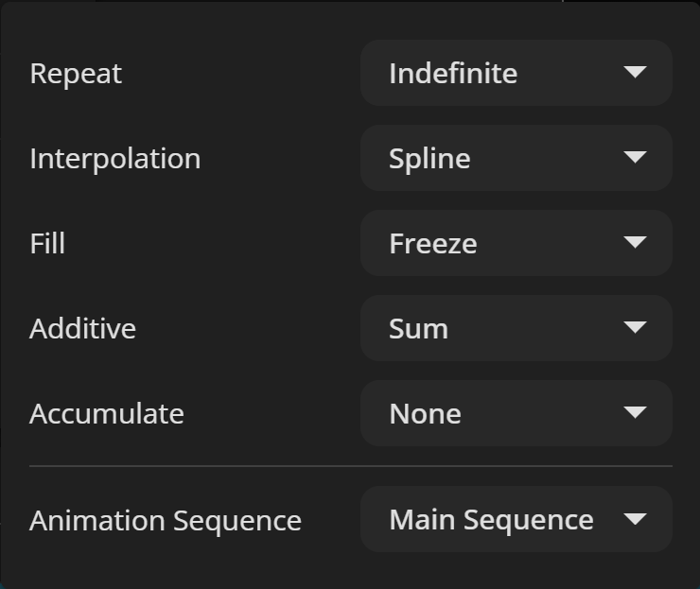Click the arrow icon in the Repeat row
Image resolution: width=700 pixels, height=589 pixels.
[x=636, y=73]
